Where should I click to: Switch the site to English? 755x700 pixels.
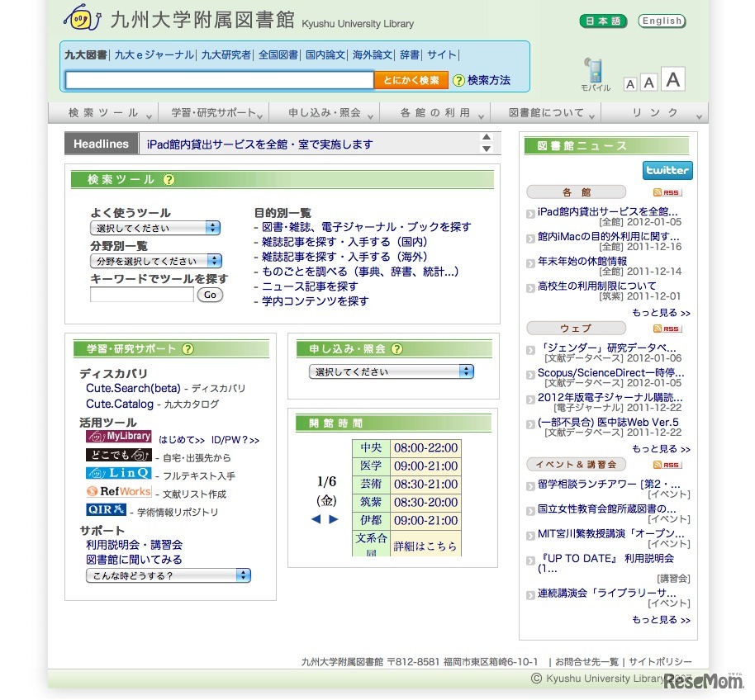click(x=661, y=21)
